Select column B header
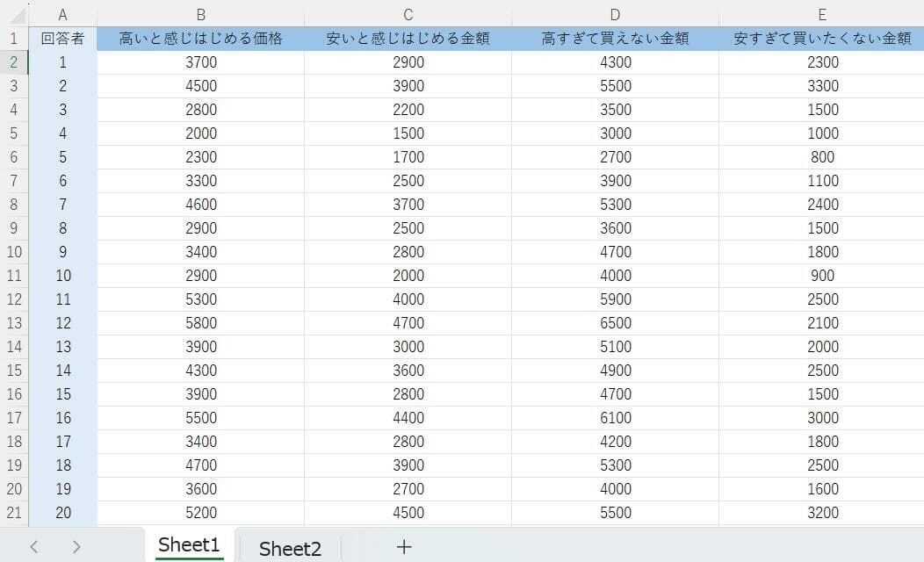Screen dimensions: 924x562 [x=200, y=14]
